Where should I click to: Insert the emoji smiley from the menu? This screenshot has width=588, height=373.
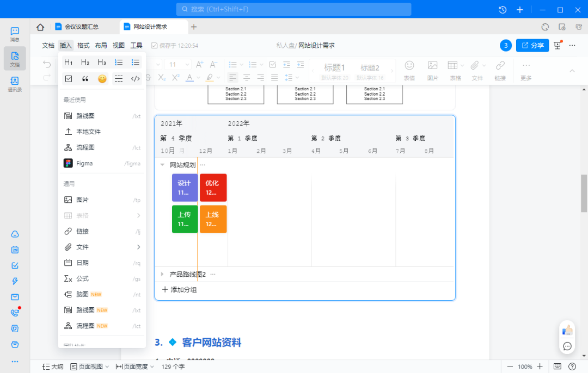point(102,79)
